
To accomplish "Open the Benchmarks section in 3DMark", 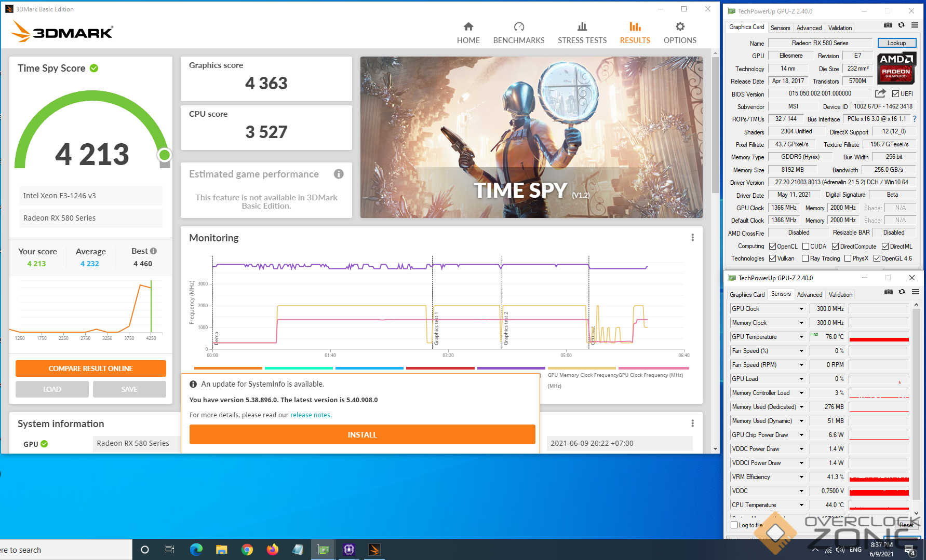I will [x=518, y=33].
